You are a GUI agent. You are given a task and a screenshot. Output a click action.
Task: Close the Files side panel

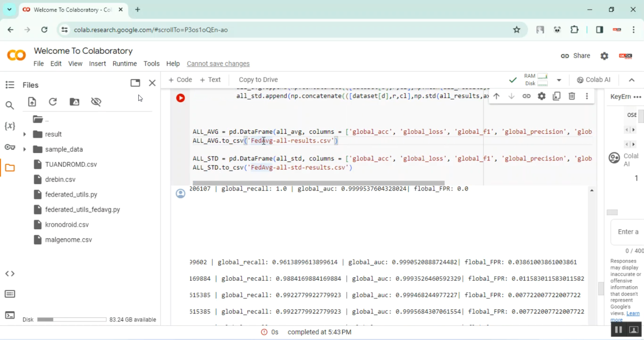(x=152, y=83)
